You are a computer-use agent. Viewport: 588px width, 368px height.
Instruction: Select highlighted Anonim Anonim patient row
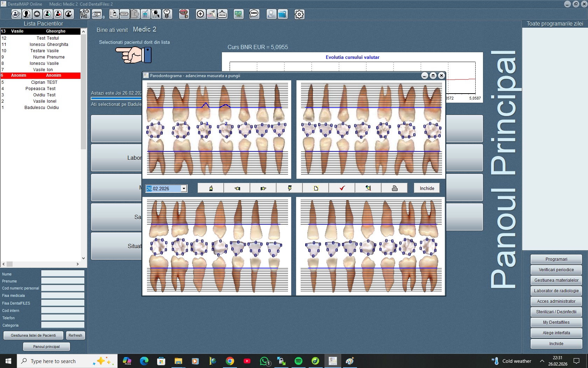[x=40, y=75]
